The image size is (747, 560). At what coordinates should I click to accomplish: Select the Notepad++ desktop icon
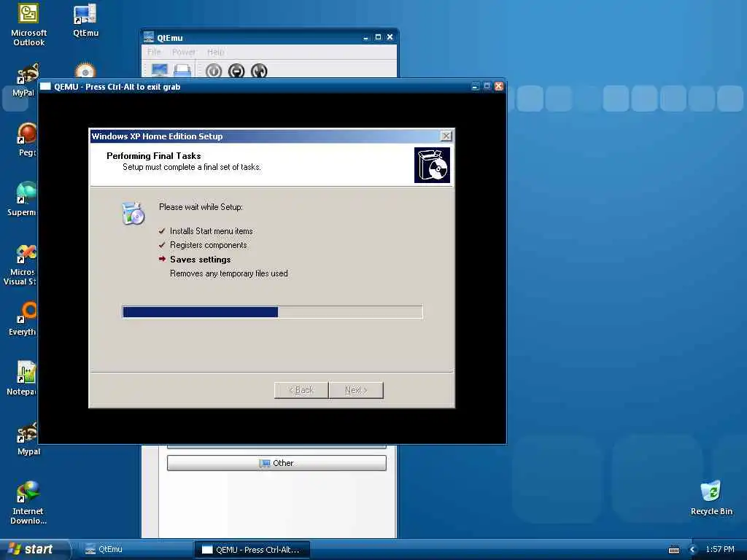click(27, 372)
